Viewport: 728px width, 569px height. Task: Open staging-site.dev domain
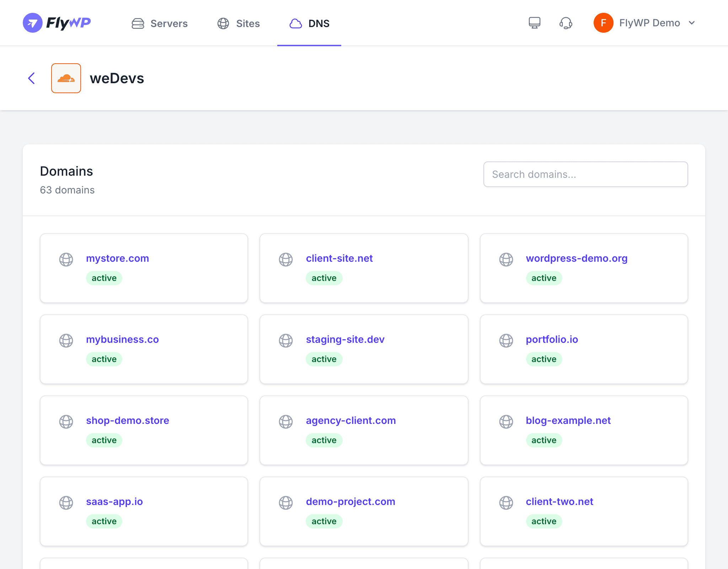pyautogui.click(x=345, y=339)
